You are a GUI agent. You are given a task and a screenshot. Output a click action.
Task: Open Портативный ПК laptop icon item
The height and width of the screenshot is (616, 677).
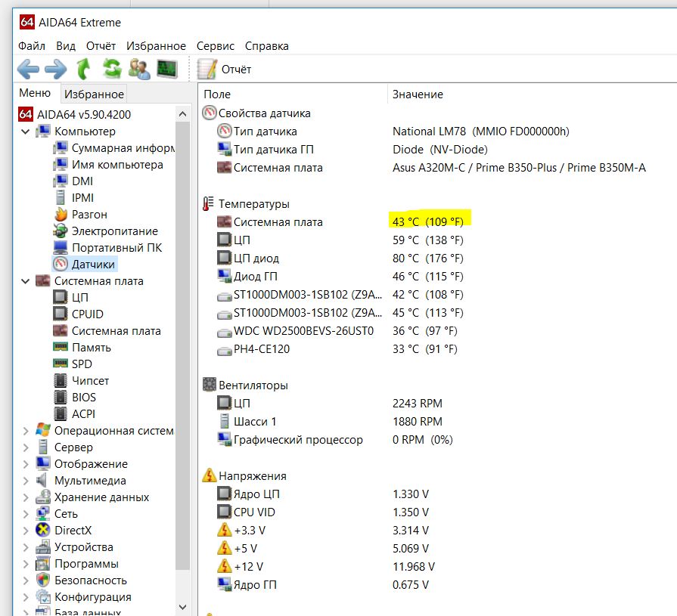click(107, 248)
